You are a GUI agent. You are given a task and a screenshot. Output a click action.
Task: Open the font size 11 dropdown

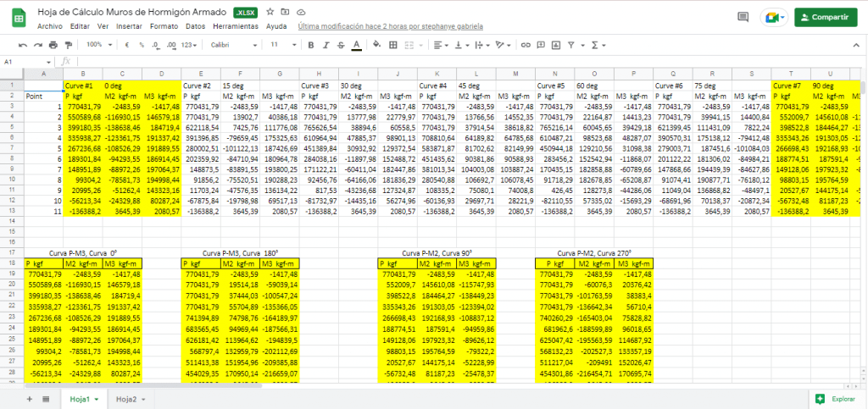pyautogui.click(x=283, y=45)
